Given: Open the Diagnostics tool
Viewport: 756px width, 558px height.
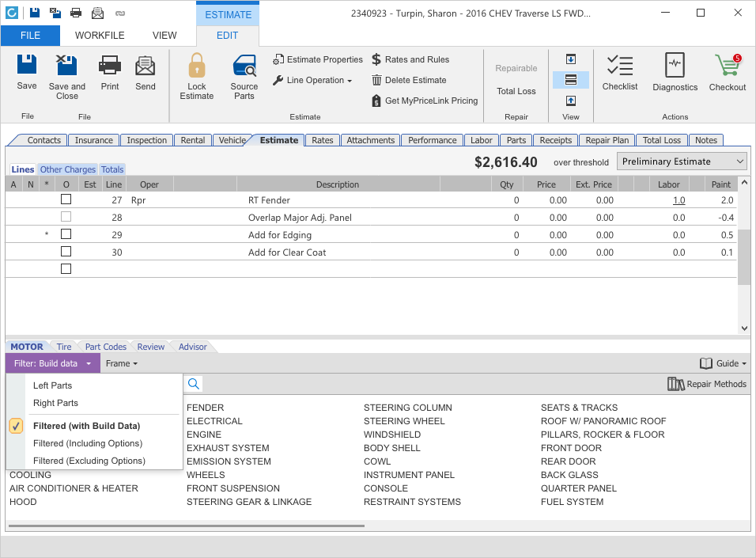Looking at the screenshot, I should (675, 66).
